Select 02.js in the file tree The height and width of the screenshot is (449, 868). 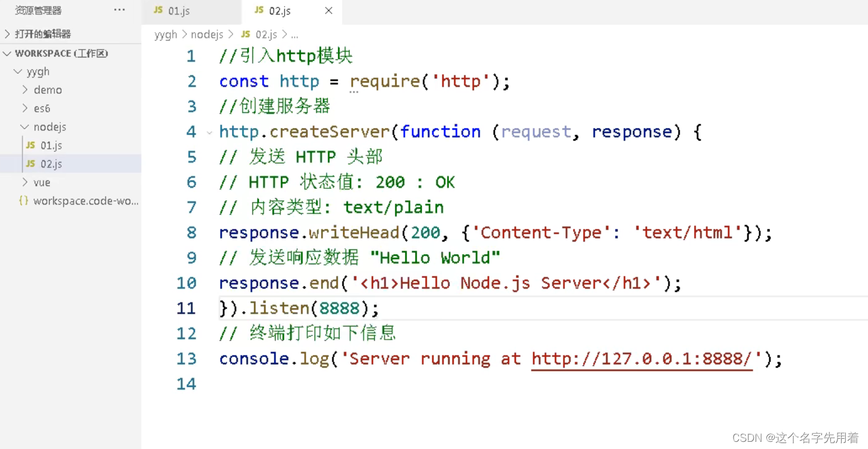click(x=71, y=164)
